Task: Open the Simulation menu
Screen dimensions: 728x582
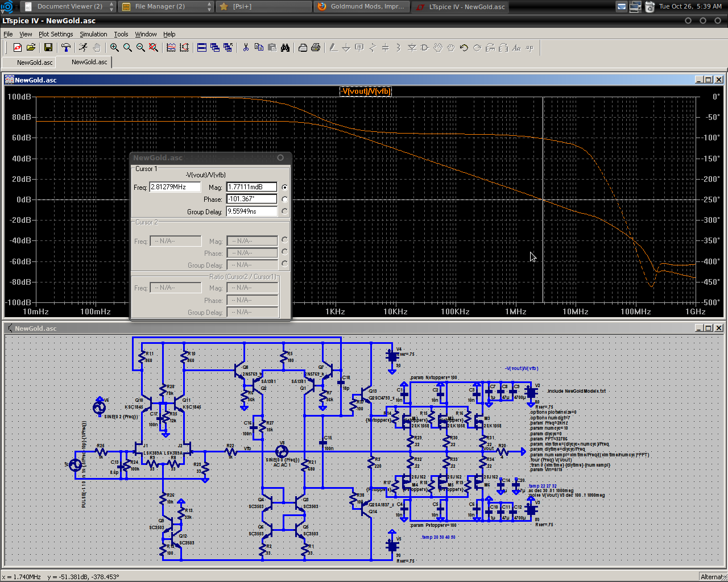Action: coord(93,34)
